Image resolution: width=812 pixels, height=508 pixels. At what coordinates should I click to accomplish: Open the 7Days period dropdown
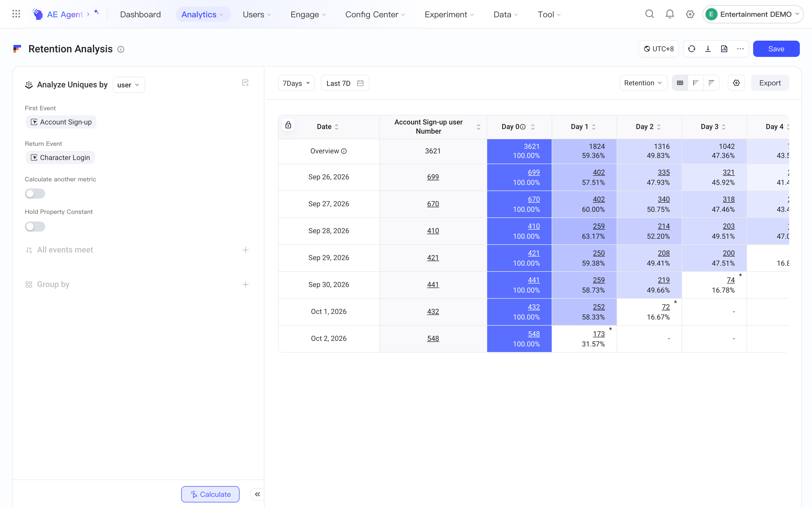point(296,83)
